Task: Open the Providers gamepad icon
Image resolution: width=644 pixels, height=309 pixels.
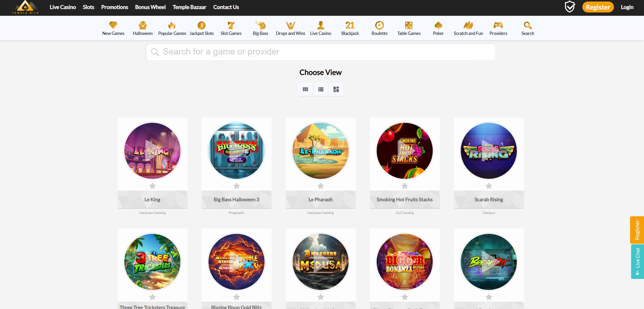Action: (x=498, y=25)
